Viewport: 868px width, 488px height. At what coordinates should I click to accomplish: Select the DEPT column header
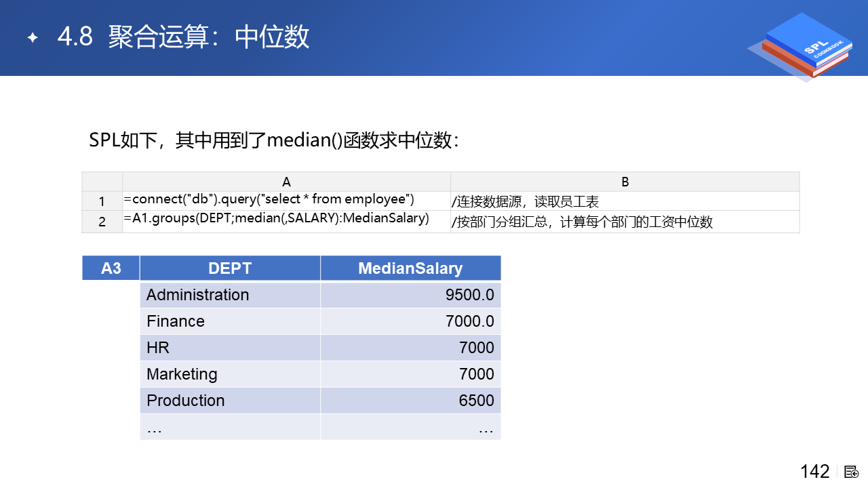[x=230, y=268]
